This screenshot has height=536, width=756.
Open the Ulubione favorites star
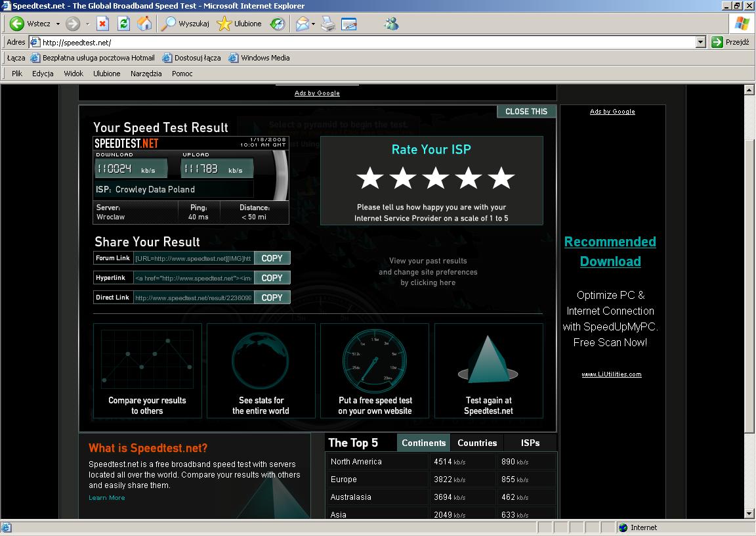click(x=240, y=24)
